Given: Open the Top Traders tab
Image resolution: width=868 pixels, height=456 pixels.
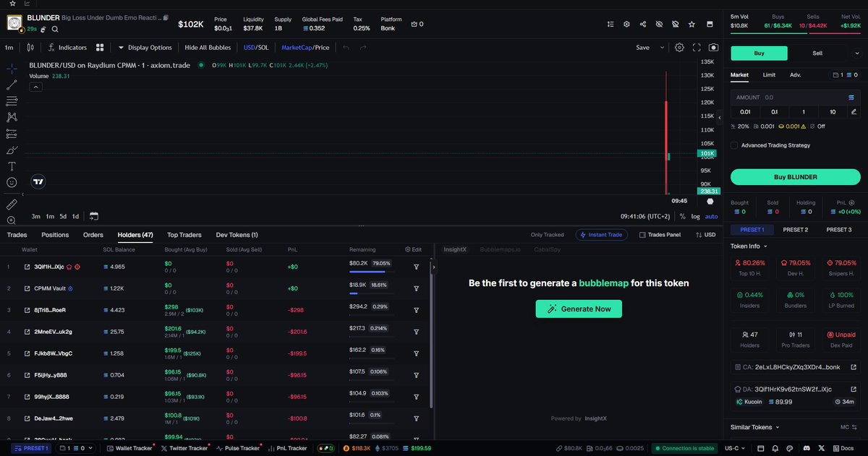Looking at the screenshot, I should [184, 235].
